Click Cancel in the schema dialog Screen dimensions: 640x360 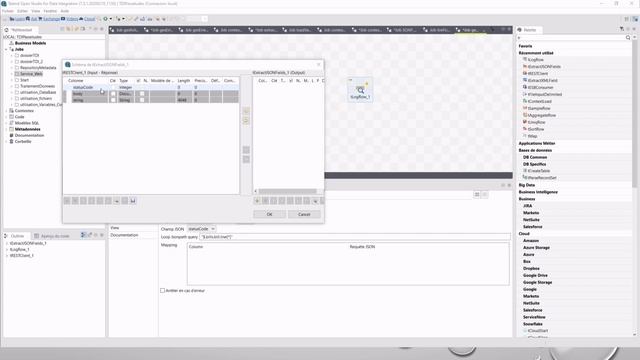(304, 214)
